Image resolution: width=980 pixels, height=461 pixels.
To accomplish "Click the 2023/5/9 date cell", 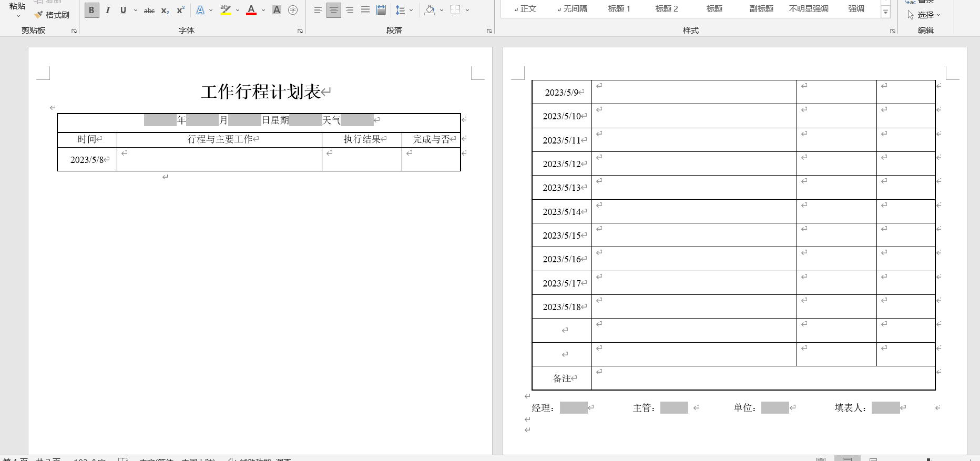I will tap(562, 92).
